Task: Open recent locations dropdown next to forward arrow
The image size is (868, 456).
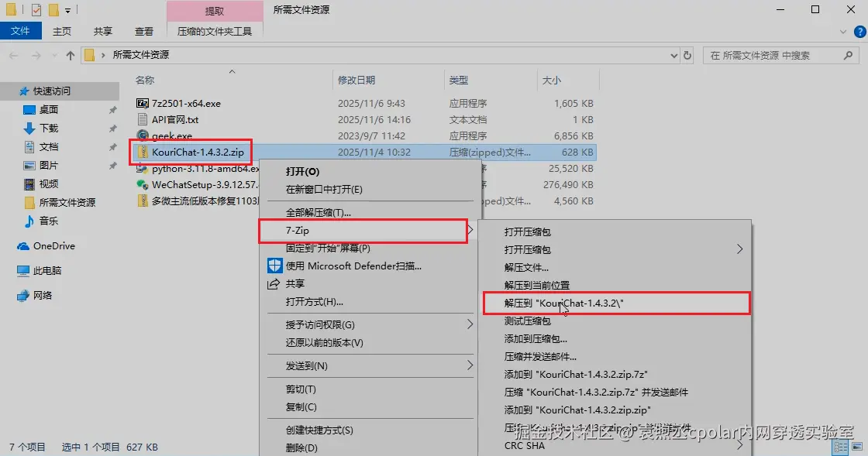Action: coord(54,55)
